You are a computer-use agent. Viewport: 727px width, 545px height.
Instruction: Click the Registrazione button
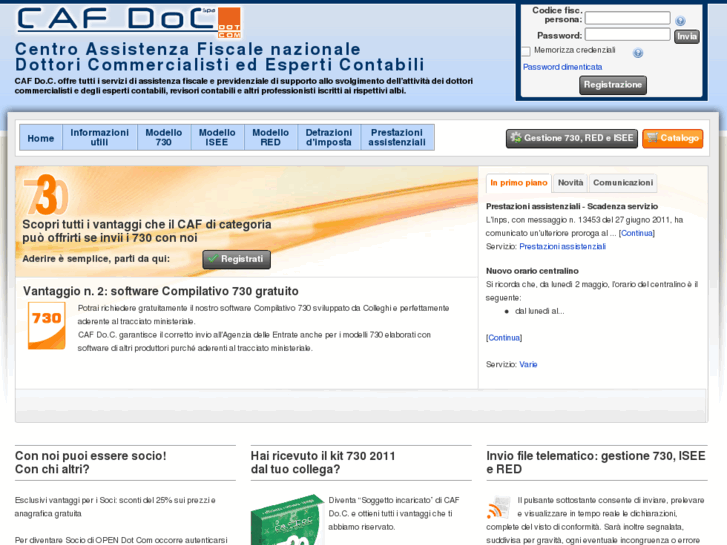(x=612, y=85)
